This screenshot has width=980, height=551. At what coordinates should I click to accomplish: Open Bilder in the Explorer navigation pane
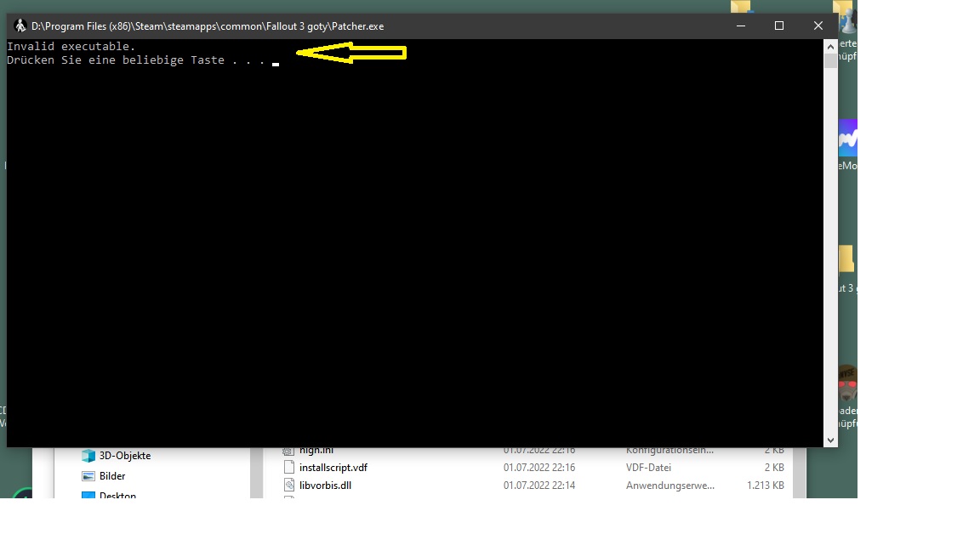point(112,476)
